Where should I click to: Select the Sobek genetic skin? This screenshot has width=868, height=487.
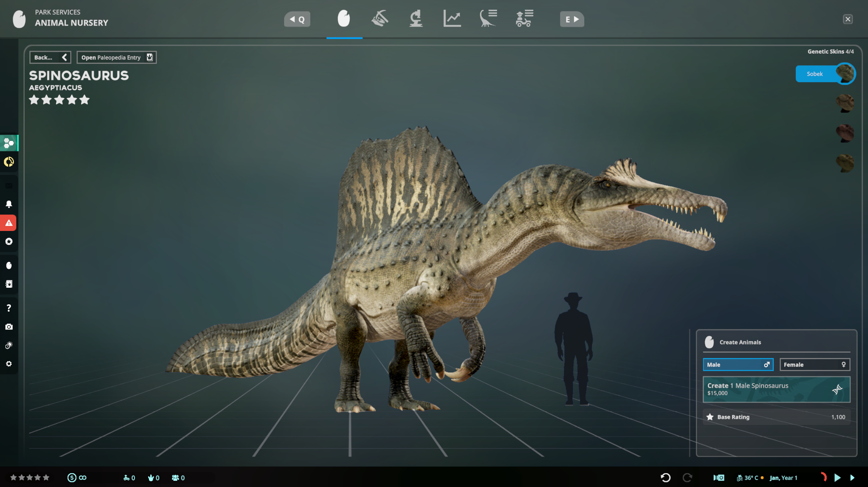point(825,74)
